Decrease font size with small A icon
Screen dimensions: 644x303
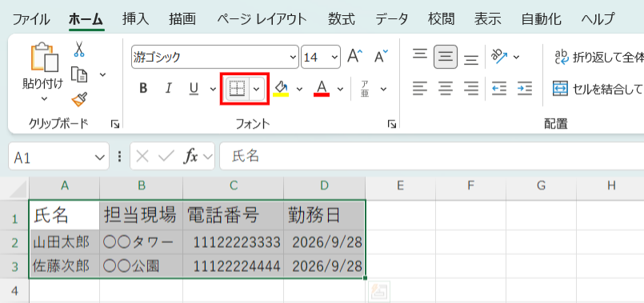381,57
